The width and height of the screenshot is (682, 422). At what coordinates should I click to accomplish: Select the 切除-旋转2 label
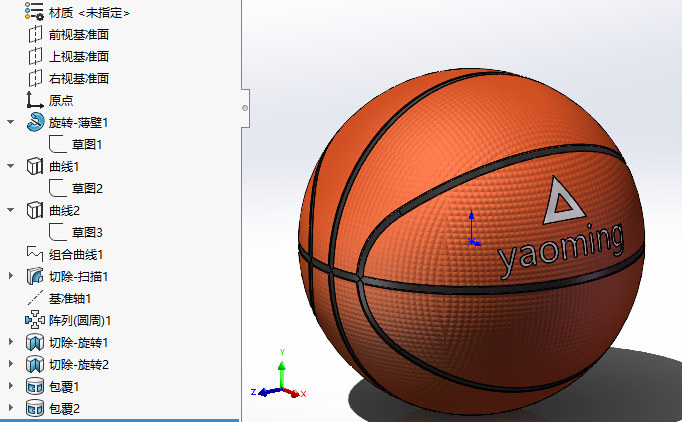pos(79,365)
